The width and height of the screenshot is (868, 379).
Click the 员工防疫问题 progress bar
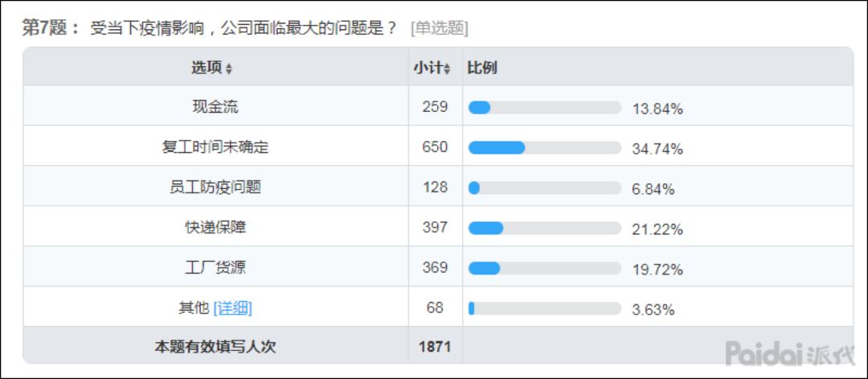[544, 188]
